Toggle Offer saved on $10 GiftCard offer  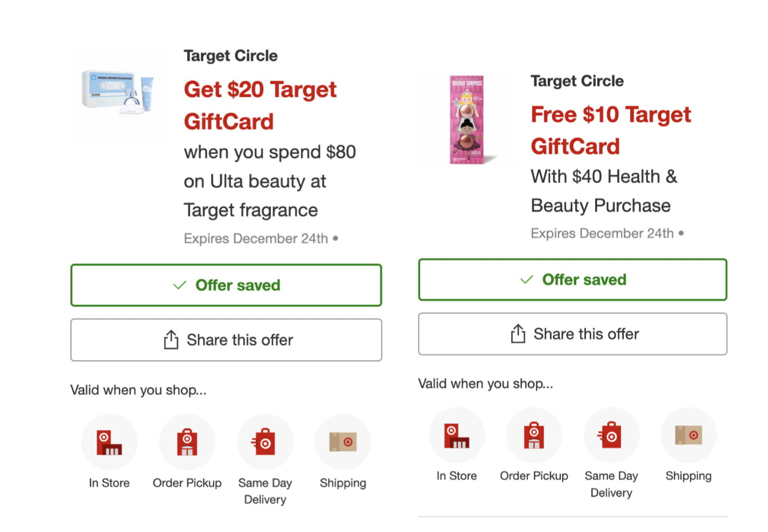tap(572, 280)
